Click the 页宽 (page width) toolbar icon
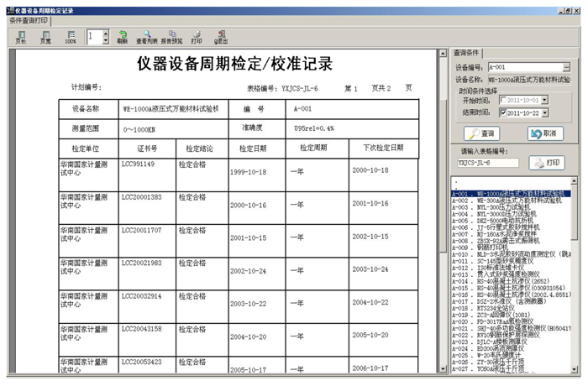The width and height of the screenshot is (588, 386). tap(45, 36)
